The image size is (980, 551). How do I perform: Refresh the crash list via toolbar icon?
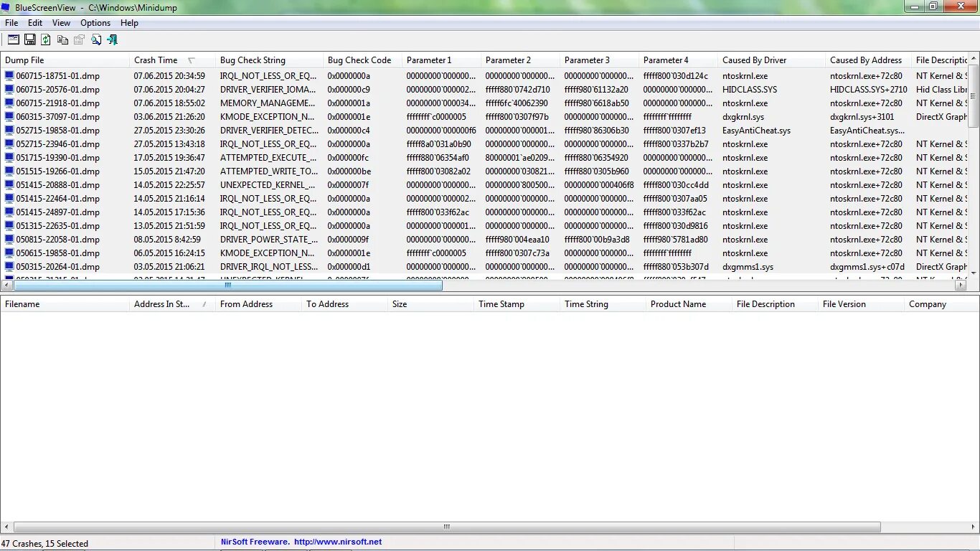(x=46, y=40)
